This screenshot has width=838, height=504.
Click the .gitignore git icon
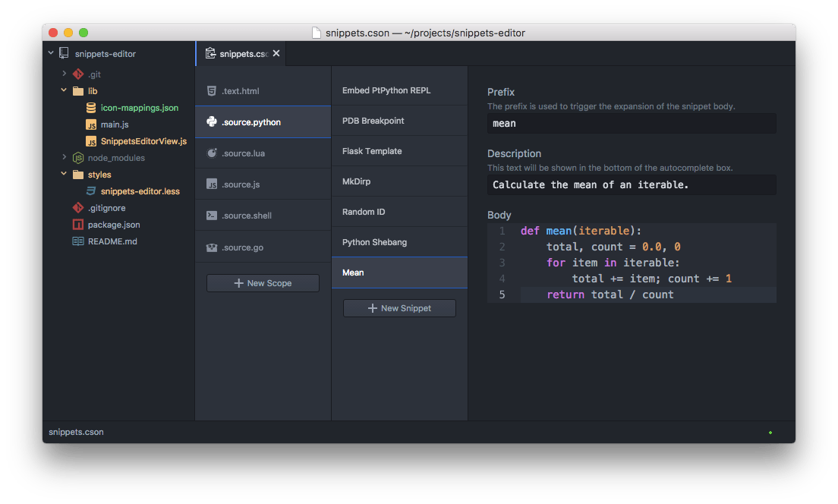(x=78, y=207)
